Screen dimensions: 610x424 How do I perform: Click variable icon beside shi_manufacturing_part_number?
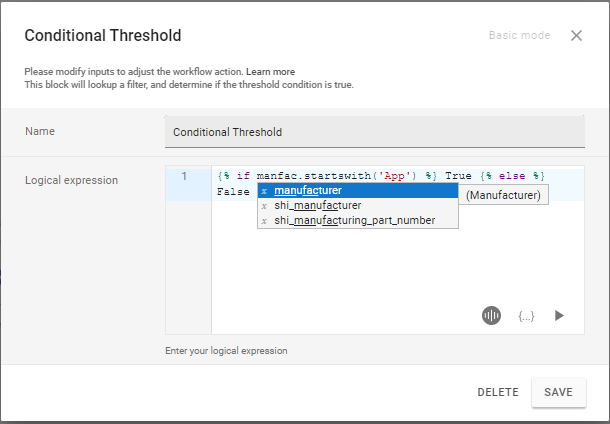[264, 220]
